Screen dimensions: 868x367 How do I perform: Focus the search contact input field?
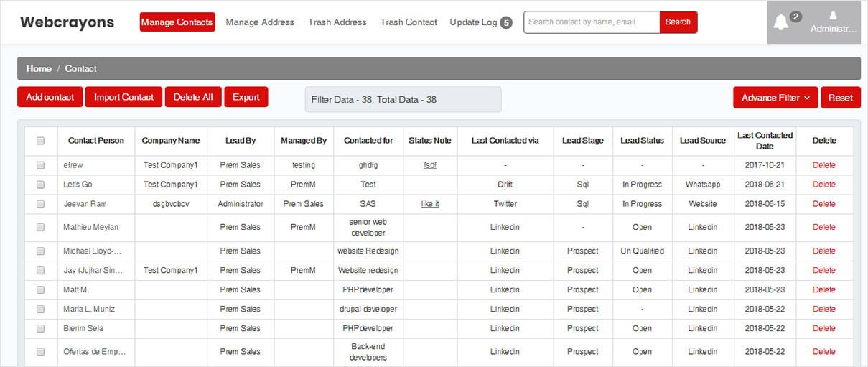pos(591,22)
